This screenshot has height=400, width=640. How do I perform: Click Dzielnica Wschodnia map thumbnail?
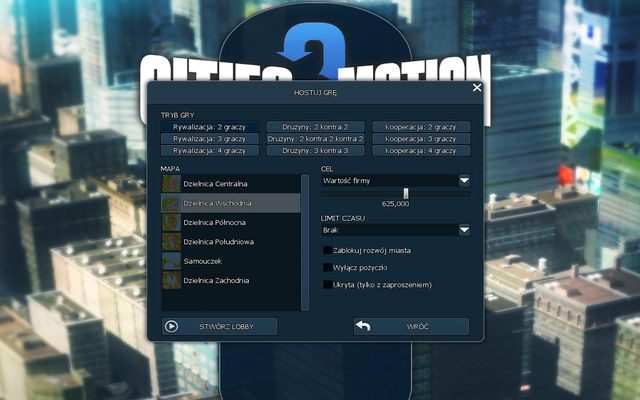tap(171, 203)
